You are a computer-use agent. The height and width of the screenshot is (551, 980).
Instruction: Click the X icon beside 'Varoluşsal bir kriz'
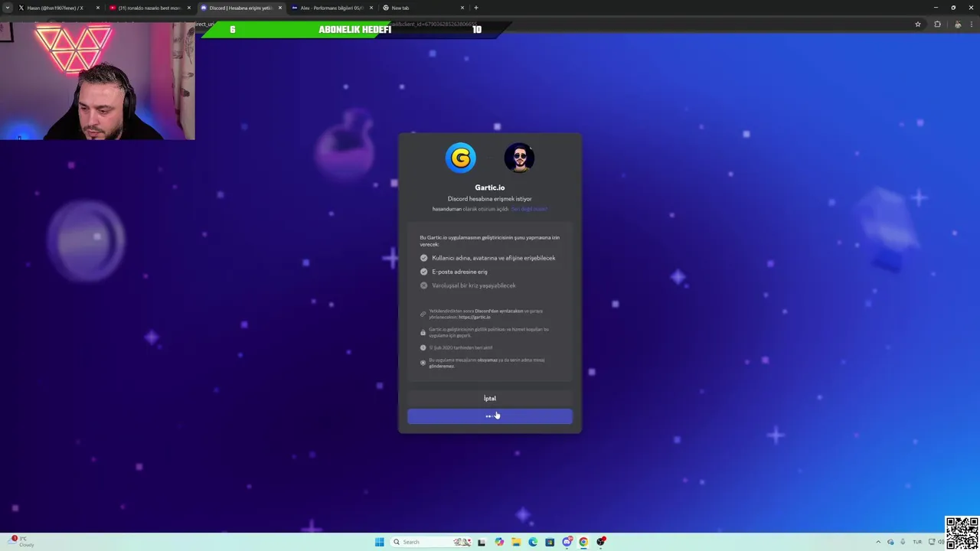(x=423, y=285)
